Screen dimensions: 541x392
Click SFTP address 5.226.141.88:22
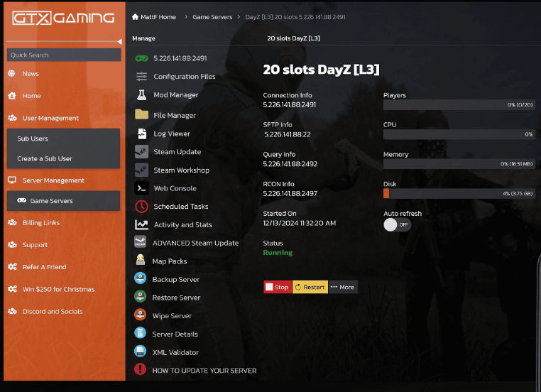tap(287, 134)
